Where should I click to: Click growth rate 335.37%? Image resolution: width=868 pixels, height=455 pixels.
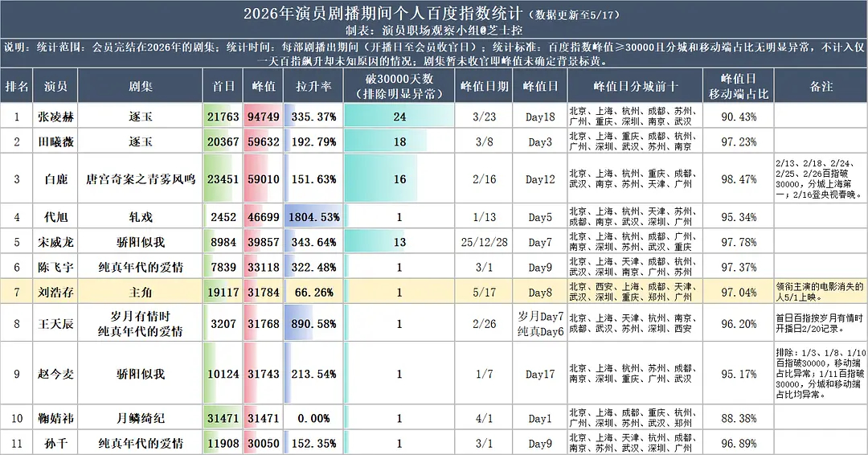tap(314, 117)
